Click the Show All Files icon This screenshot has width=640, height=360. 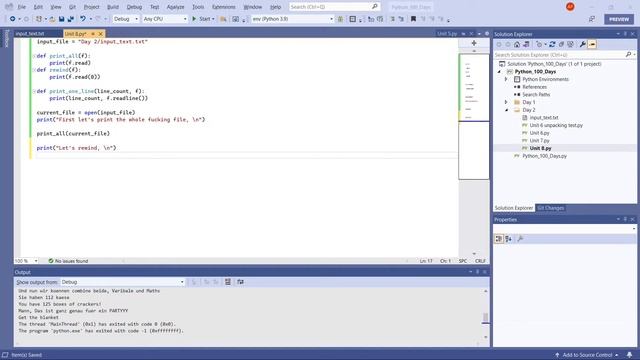(570, 44)
